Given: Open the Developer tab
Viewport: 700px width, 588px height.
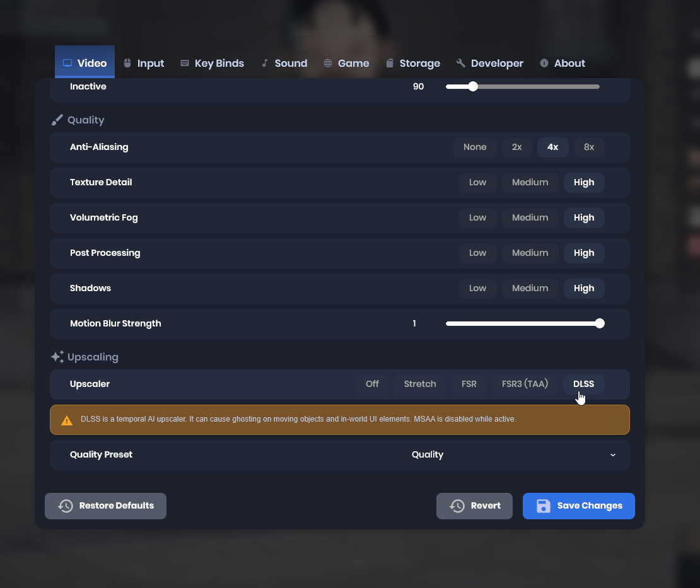Looking at the screenshot, I should [x=490, y=63].
